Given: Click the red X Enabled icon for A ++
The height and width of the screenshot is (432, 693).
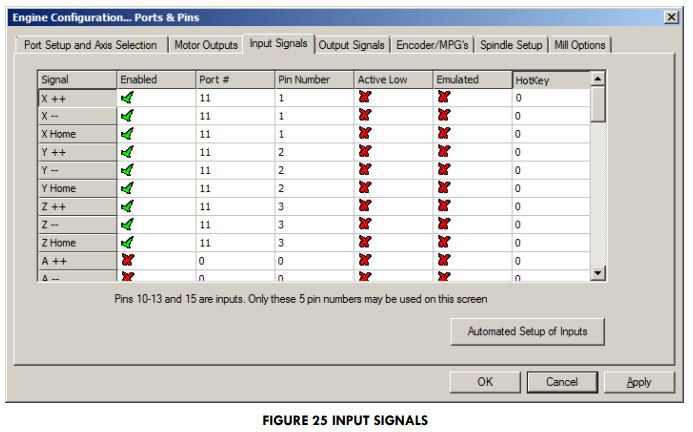Looking at the screenshot, I should click(126, 259).
